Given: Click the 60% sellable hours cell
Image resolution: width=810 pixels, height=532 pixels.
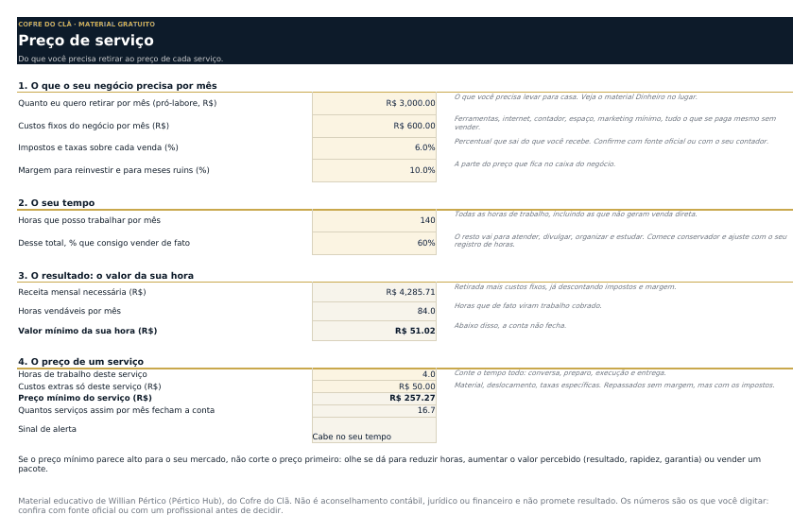Looking at the screenshot, I should [374, 243].
